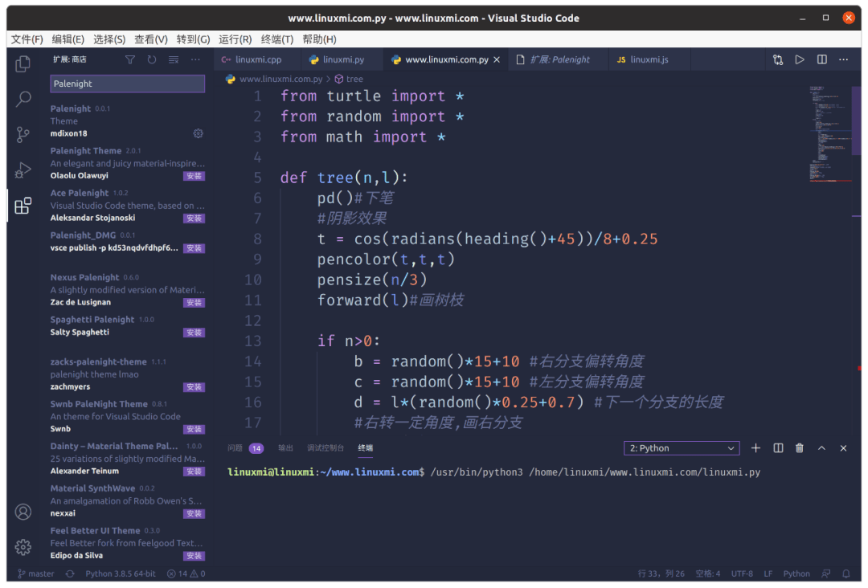Select the Extensions view icon

click(x=23, y=206)
